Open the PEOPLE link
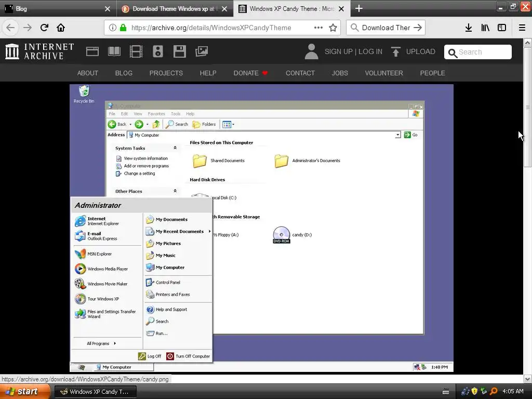This screenshot has height=399, width=532. coord(432,73)
